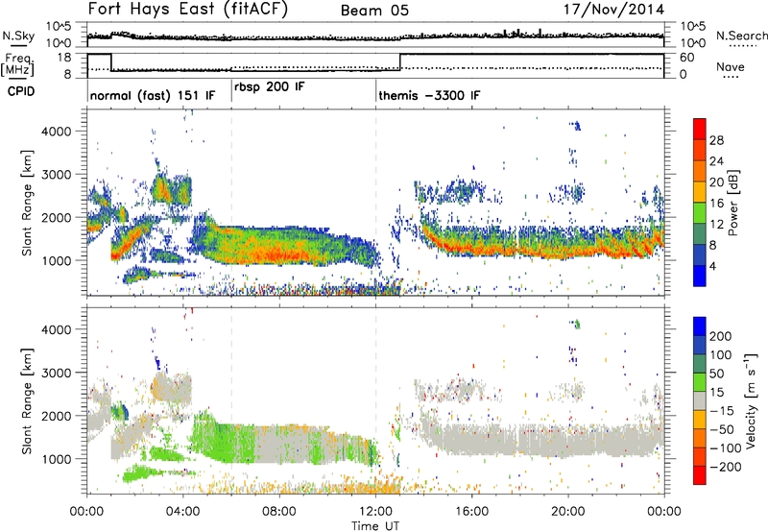Viewport: 768px width, 532px height.
Task: Click the '28' tick on the power colorbar
Action: pos(716,140)
